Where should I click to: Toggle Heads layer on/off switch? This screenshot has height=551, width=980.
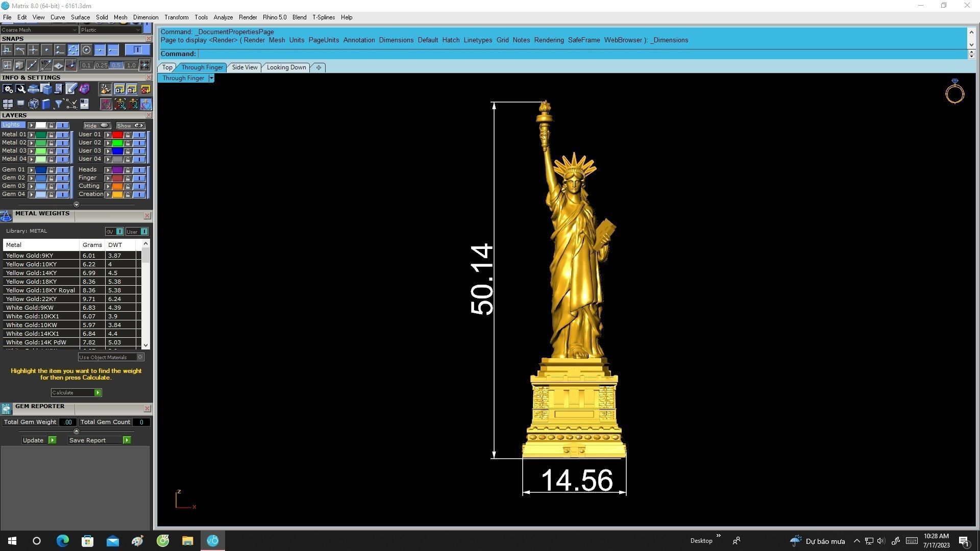click(x=139, y=170)
